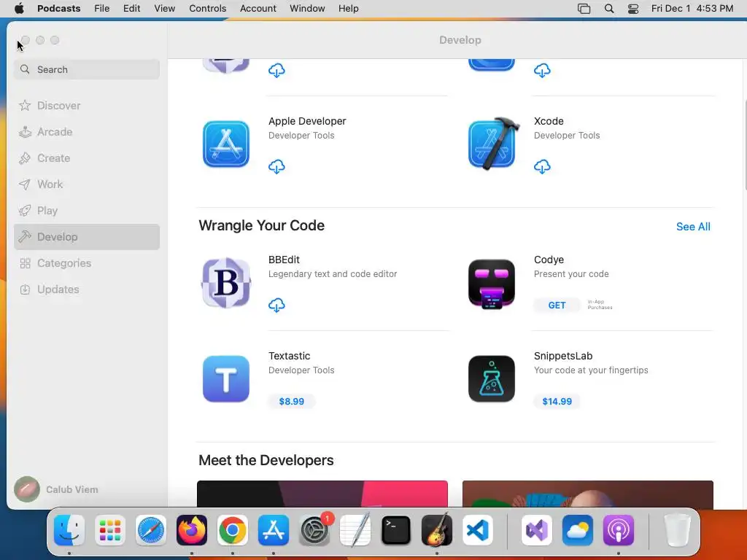747x560 pixels.
Task: Download BBEdit via cloud icon
Action: (276, 305)
